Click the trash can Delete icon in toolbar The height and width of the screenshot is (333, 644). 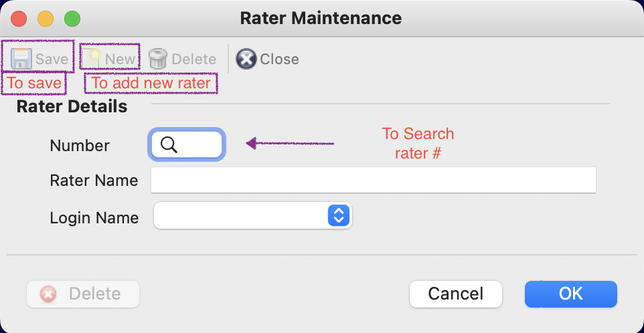pos(158,59)
